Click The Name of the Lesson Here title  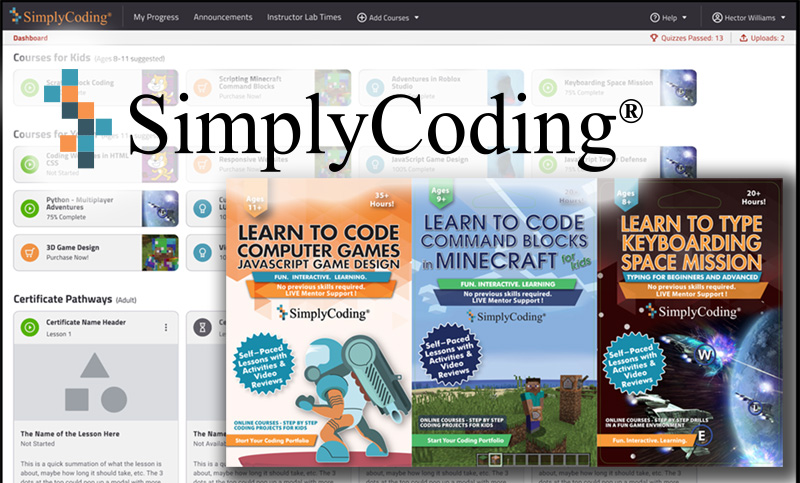coord(70,434)
